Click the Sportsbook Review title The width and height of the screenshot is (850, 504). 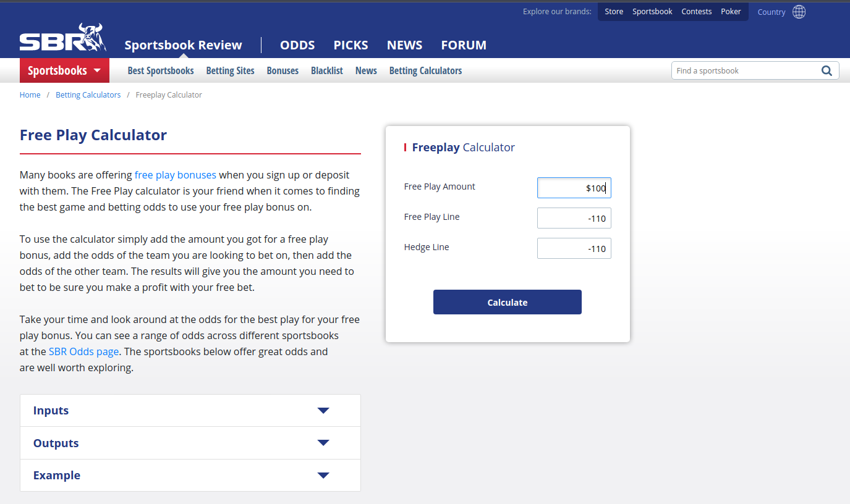coord(184,45)
